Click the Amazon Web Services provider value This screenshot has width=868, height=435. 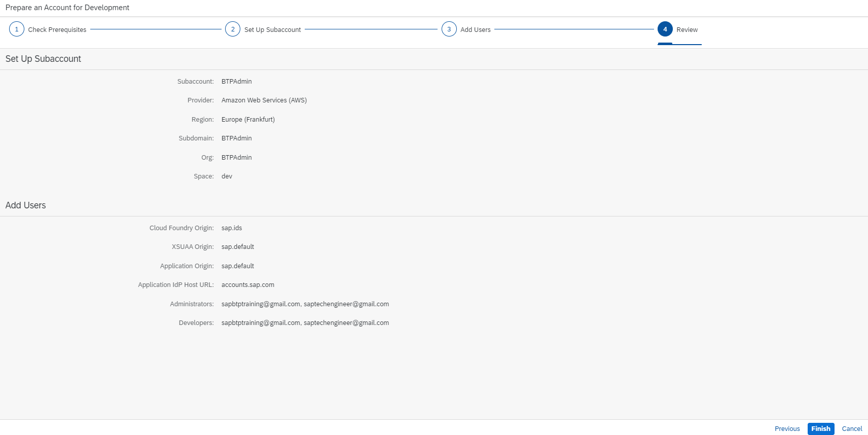point(264,100)
